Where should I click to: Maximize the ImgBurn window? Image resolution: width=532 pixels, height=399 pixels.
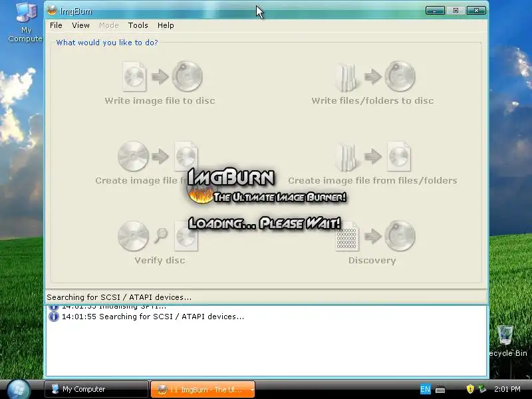coord(456,11)
